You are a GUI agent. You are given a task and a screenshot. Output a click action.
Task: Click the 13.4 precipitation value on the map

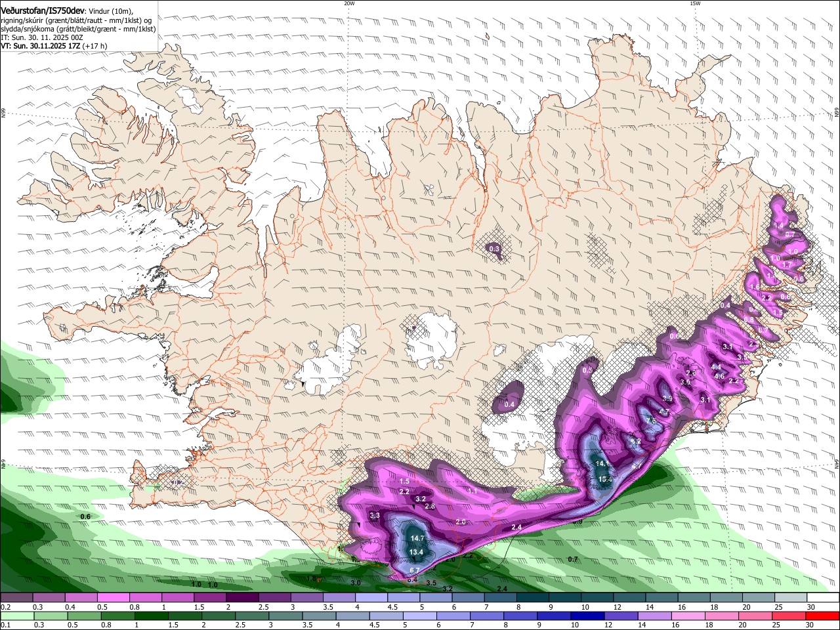[x=416, y=553]
